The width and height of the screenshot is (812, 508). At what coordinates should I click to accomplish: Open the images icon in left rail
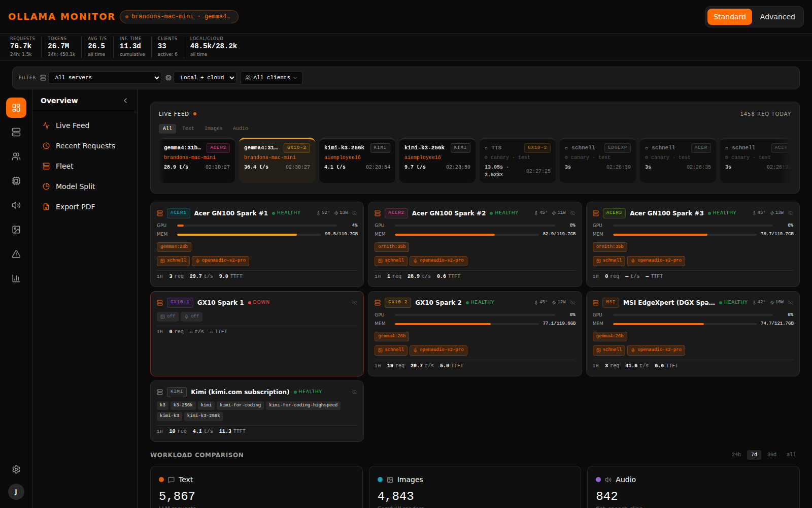(x=16, y=230)
